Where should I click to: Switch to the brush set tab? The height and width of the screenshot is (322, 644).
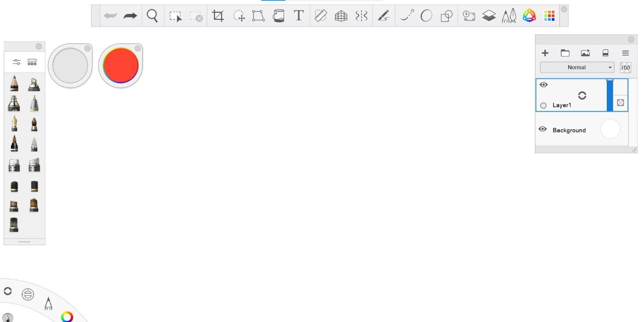point(32,61)
